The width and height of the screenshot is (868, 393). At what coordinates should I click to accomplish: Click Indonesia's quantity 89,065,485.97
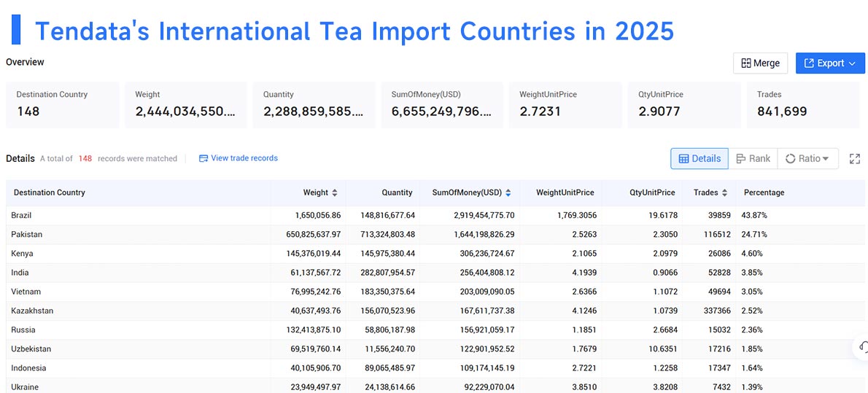coord(390,368)
